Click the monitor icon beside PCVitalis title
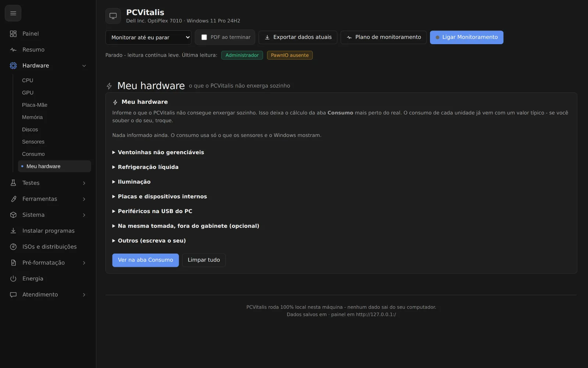 click(x=113, y=16)
